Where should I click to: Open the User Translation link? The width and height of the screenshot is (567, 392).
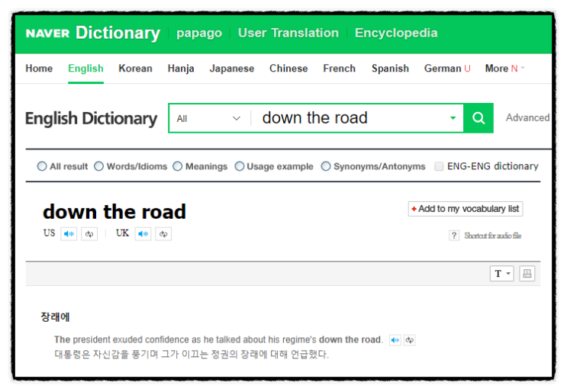(x=288, y=33)
